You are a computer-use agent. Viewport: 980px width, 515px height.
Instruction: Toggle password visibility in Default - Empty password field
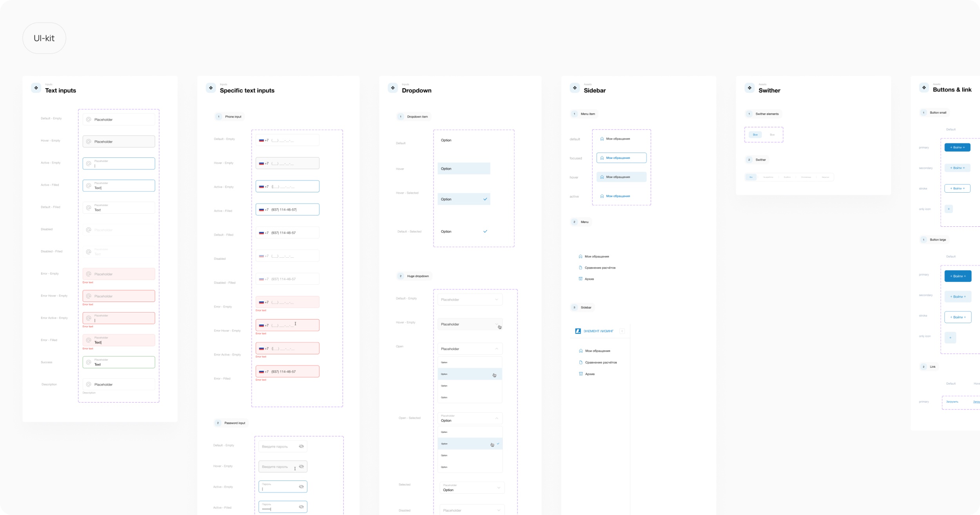coord(301,446)
